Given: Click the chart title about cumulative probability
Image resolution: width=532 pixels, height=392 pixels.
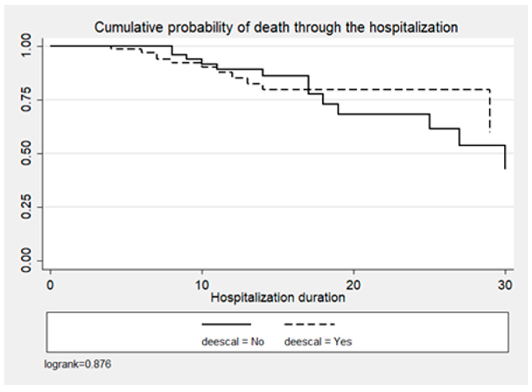Looking at the screenshot, I should pyautogui.click(x=276, y=27).
